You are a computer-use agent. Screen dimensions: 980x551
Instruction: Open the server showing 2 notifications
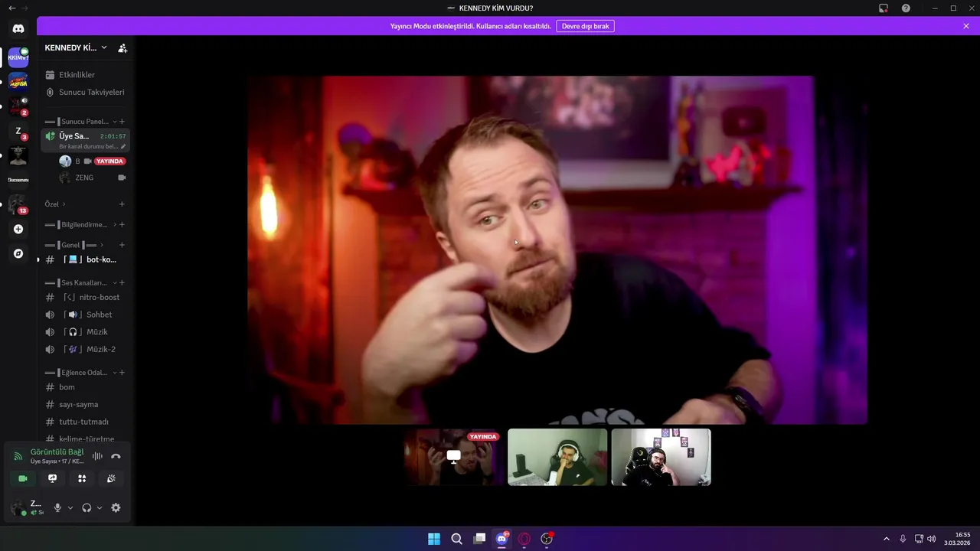[18, 106]
